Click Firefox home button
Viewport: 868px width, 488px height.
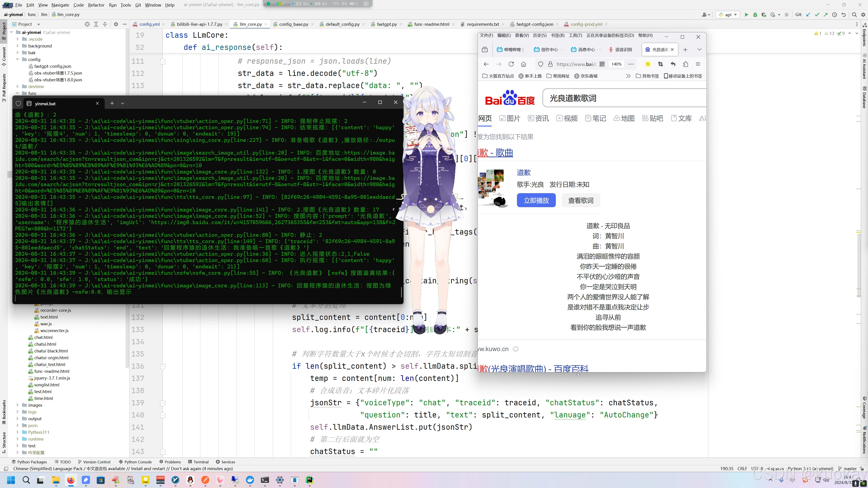(523, 64)
